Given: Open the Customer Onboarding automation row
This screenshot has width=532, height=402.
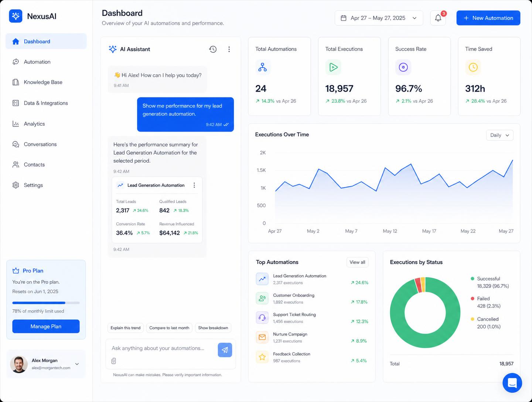Looking at the screenshot, I should (312, 299).
